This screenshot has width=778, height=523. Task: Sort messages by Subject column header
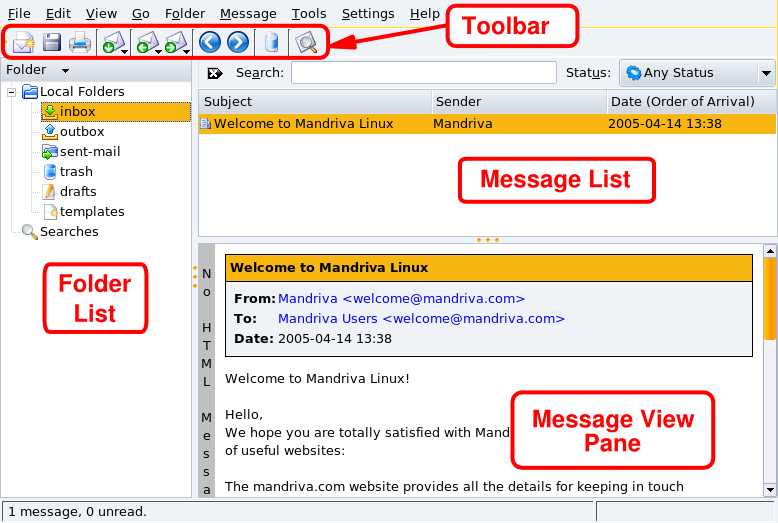315,102
